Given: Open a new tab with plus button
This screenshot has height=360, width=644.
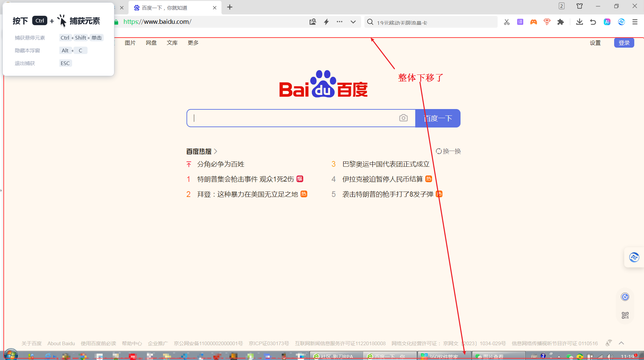Looking at the screenshot, I should coord(230,7).
